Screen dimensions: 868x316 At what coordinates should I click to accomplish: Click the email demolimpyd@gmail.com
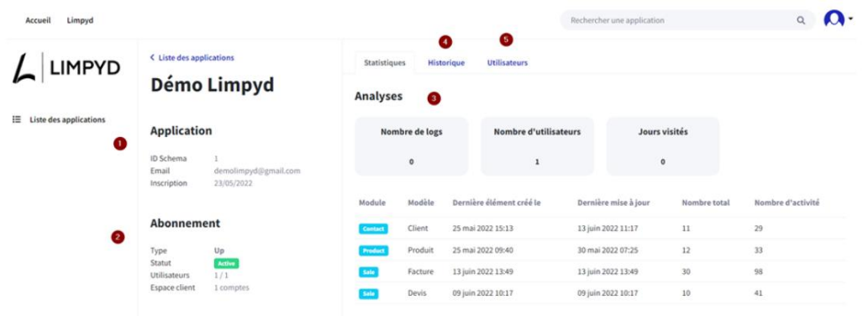(257, 171)
